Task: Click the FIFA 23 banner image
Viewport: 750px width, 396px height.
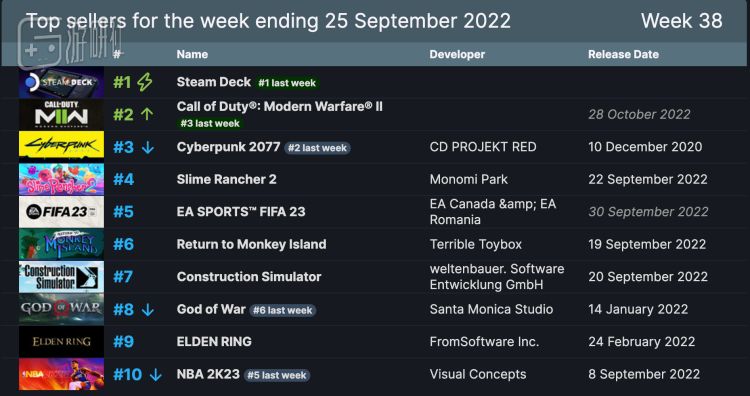Action: pyautogui.click(x=61, y=212)
